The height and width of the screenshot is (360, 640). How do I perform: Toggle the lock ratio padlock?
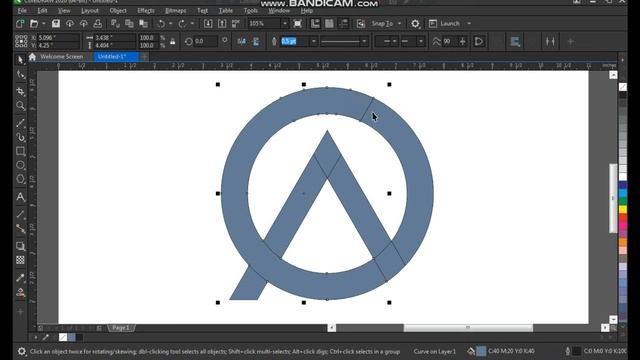pyautogui.click(x=173, y=41)
